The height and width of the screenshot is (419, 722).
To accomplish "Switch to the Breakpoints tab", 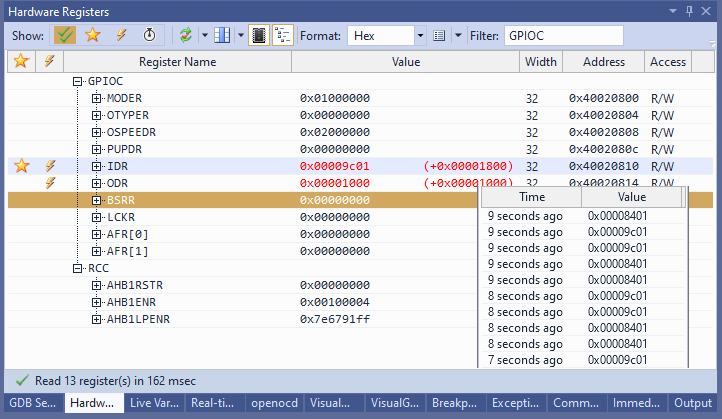I will (454, 403).
